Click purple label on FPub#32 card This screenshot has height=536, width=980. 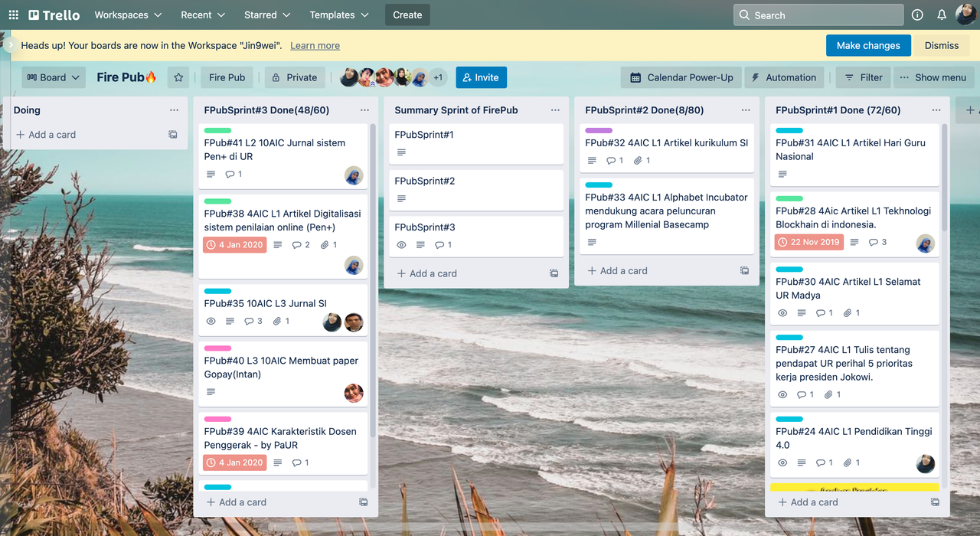click(x=599, y=131)
